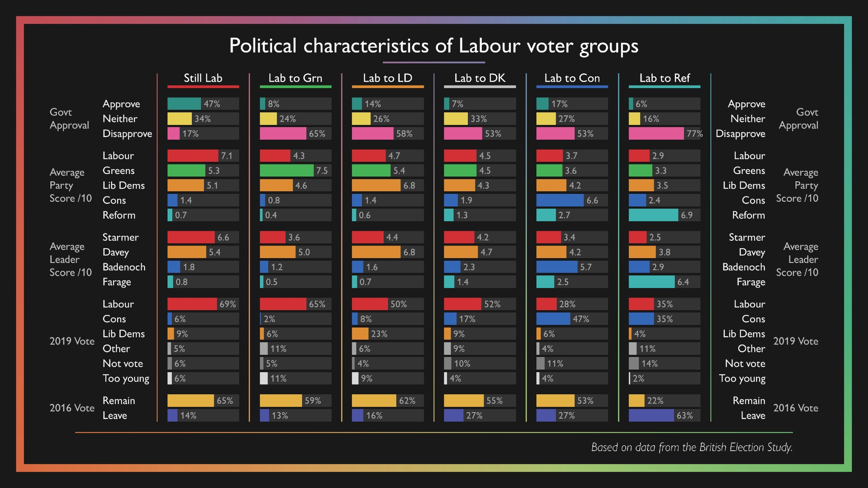This screenshot has width=868, height=488.
Task: Click Lab to Con 6.6 Cons score bar
Action: [x=560, y=200]
